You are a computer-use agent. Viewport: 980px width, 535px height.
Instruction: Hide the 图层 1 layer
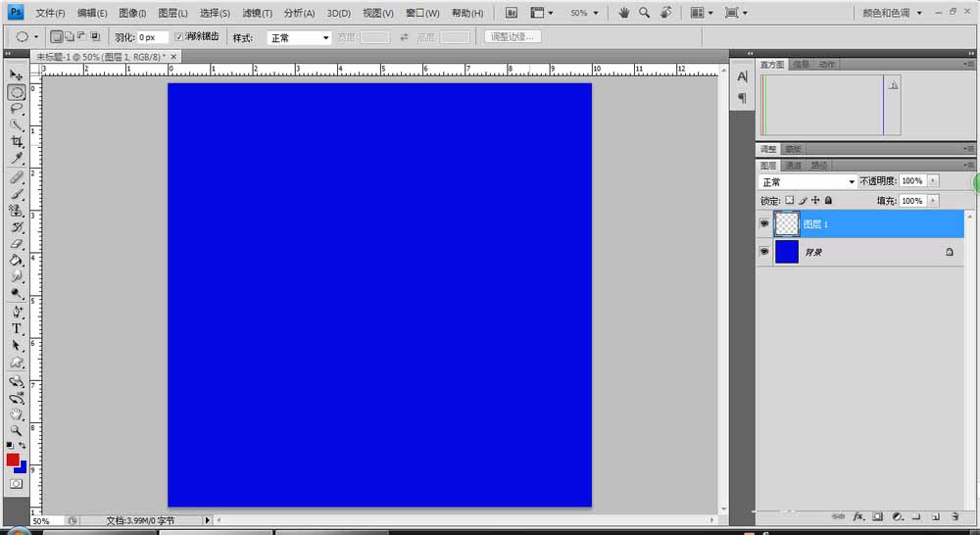763,223
